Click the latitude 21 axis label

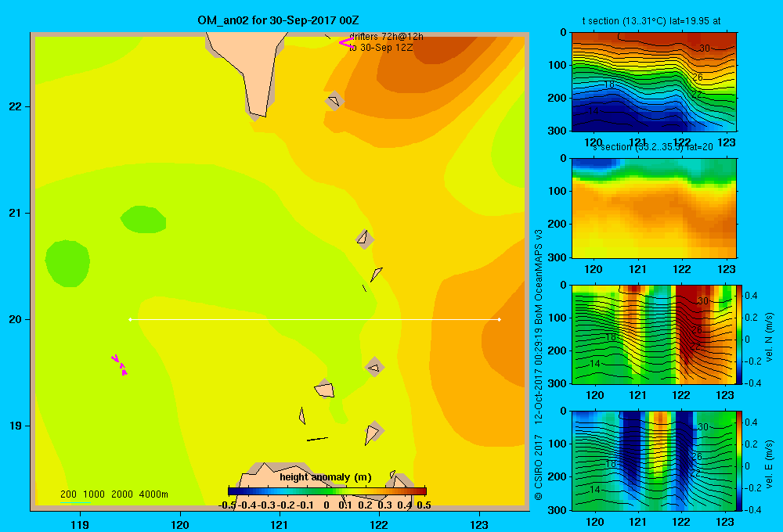click(15, 213)
